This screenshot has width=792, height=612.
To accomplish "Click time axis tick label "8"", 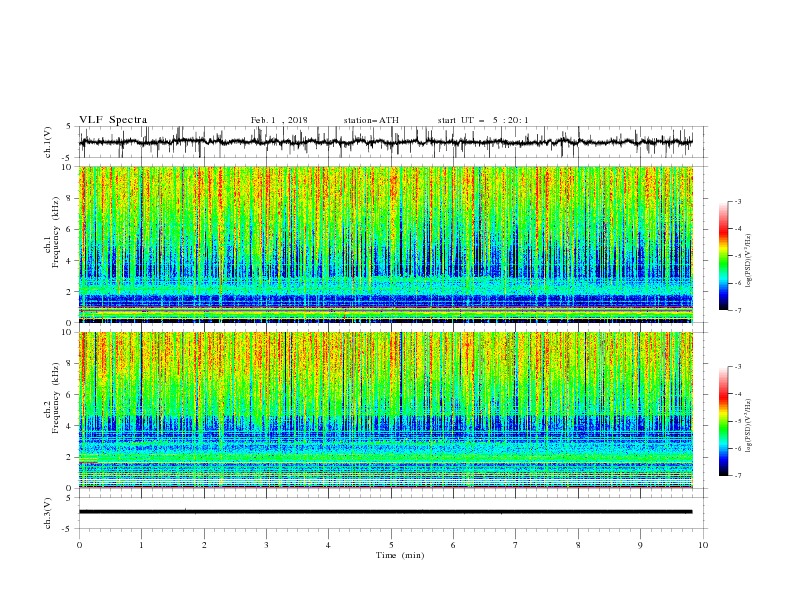I will [578, 545].
